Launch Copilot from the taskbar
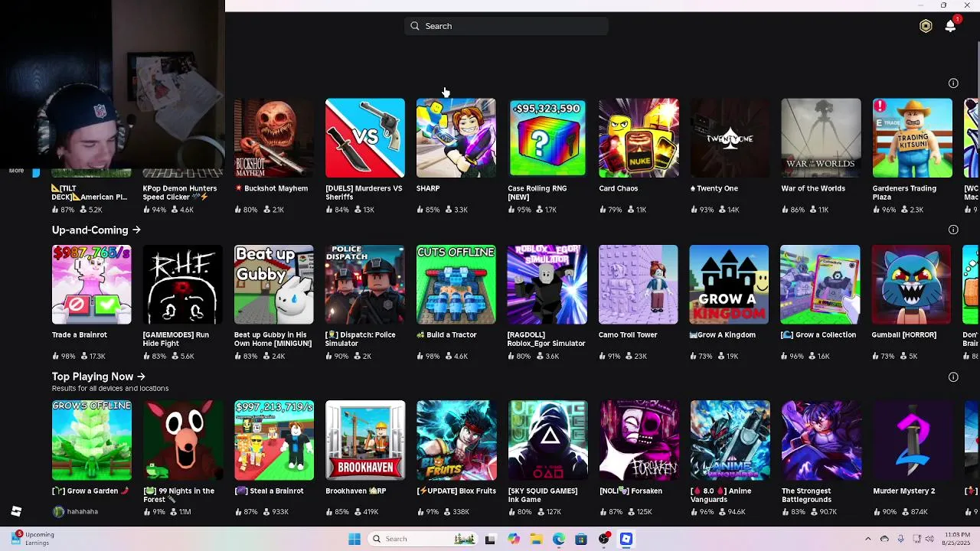 [513, 539]
